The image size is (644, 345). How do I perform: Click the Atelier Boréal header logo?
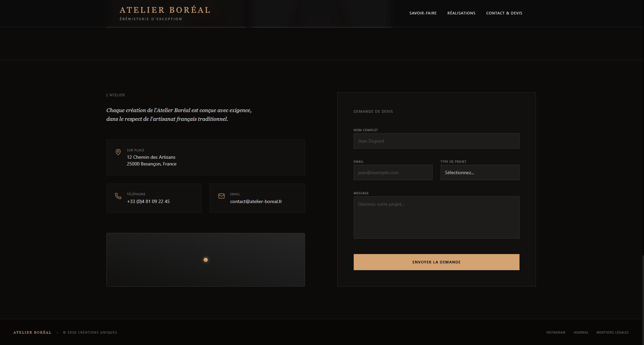[x=165, y=10]
